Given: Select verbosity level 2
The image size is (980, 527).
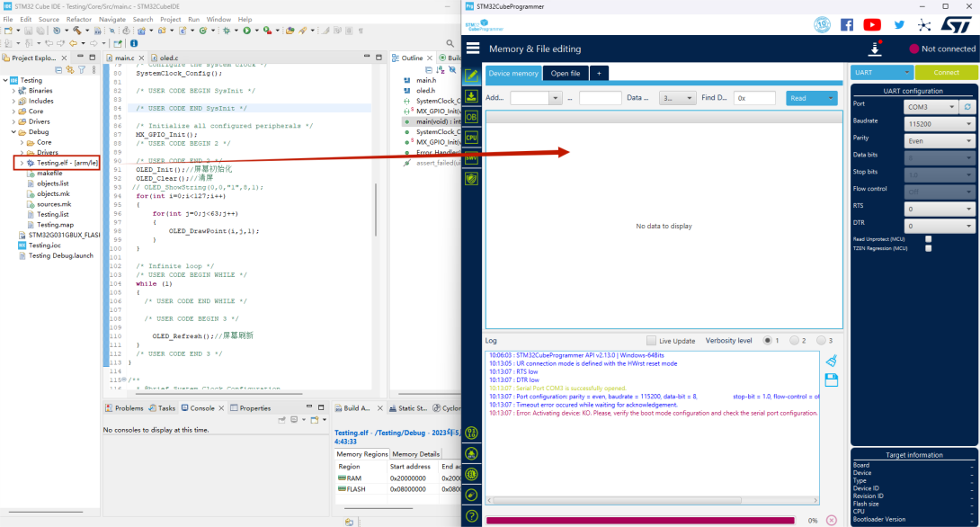Looking at the screenshot, I should (x=794, y=341).
